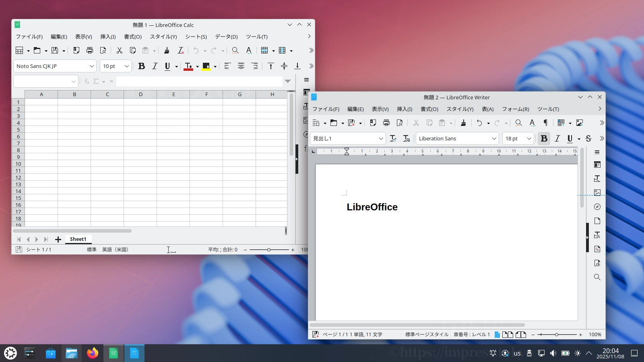Adjust the Calc zoom slider
This screenshot has width=644, height=362.
point(269,250)
